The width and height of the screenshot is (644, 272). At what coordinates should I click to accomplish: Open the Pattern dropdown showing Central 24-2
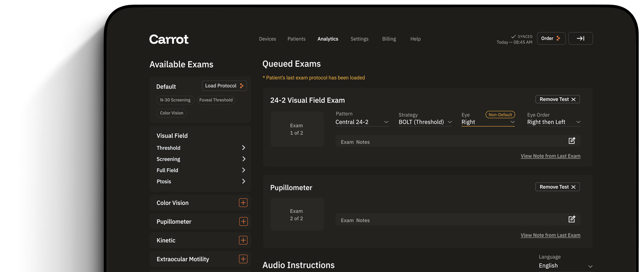pyautogui.click(x=362, y=122)
